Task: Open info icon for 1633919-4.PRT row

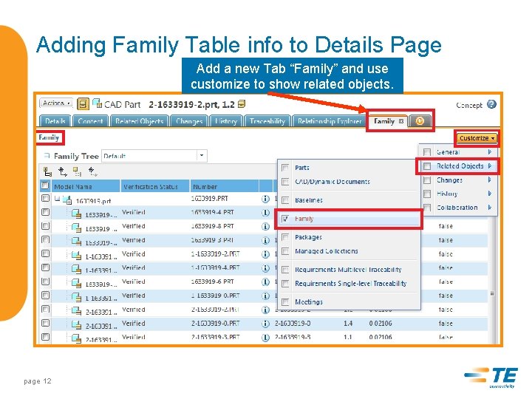Action: [265, 213]
